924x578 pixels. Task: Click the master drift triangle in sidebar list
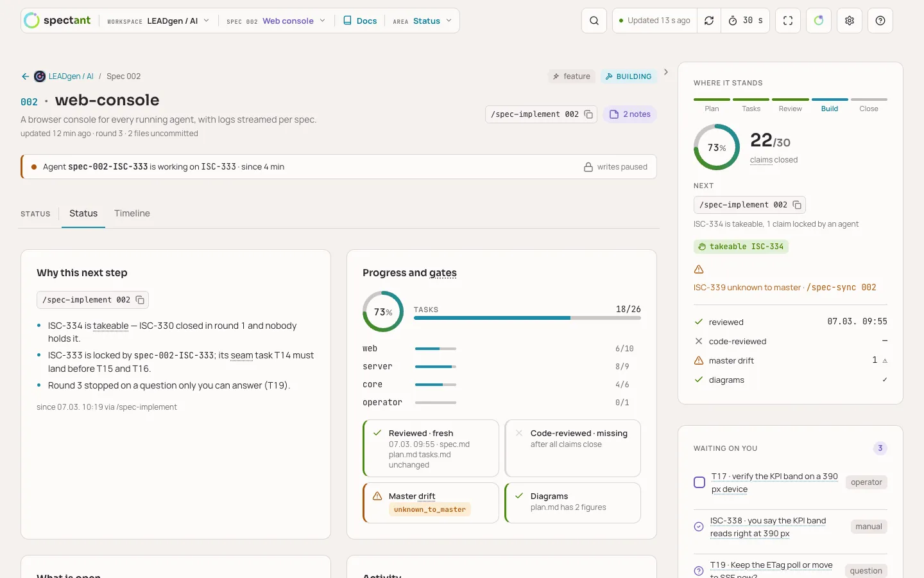(699, 361)
